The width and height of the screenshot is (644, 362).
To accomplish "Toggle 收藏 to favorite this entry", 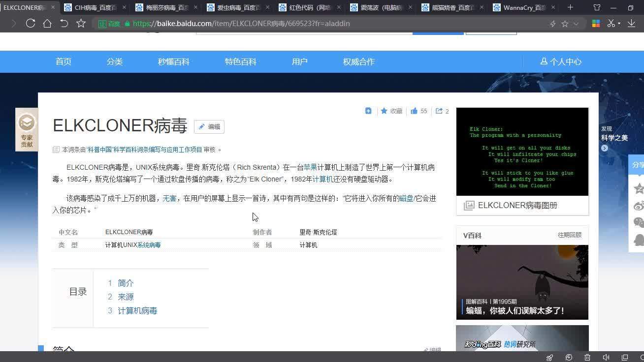I will click(391, 111).
